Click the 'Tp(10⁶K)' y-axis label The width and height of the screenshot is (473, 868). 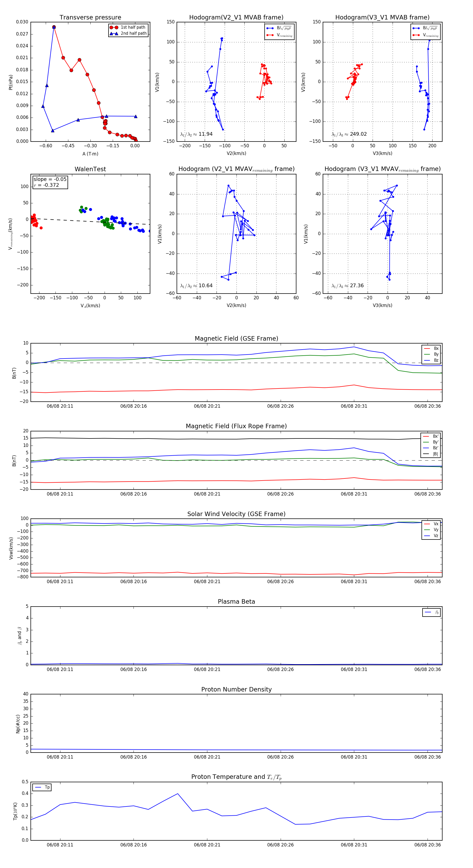coord(15,811)
